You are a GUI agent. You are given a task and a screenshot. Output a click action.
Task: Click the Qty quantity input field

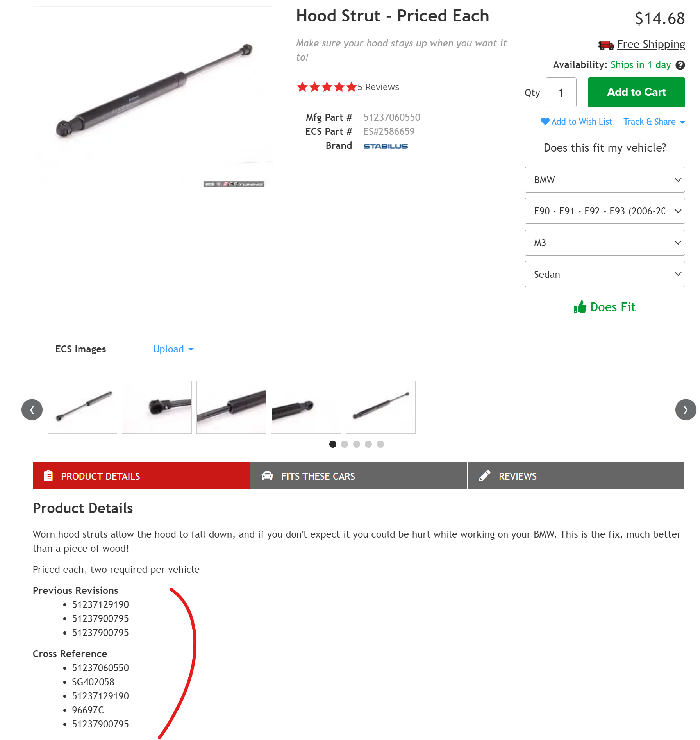click(x=561, y=93)
